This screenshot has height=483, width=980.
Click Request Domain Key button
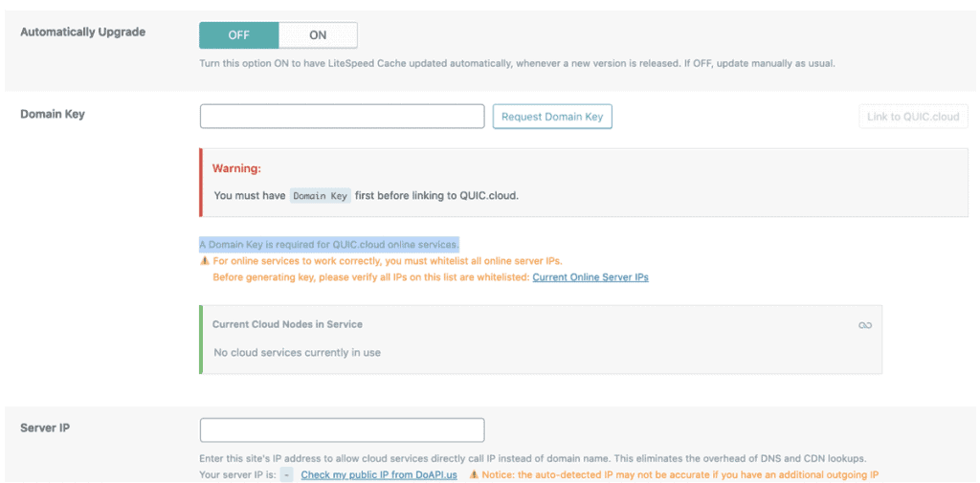pyautogui.click(x=552, y=117)
